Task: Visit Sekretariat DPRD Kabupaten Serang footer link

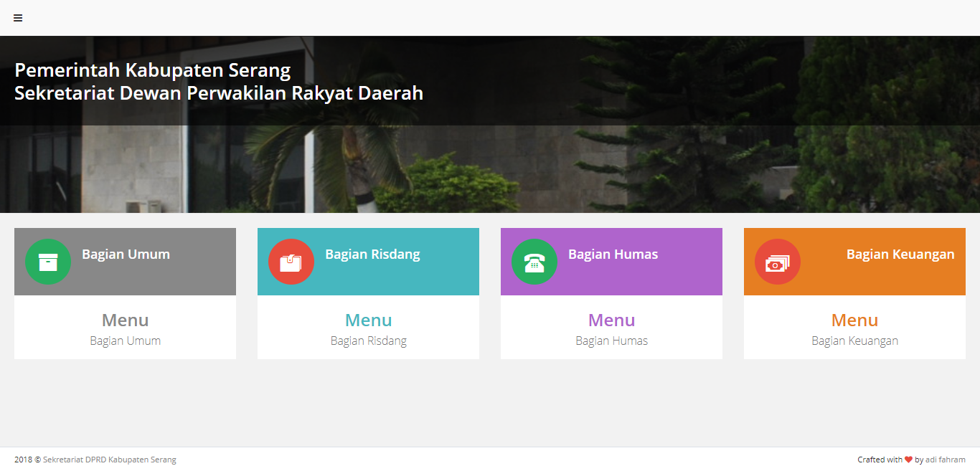Action: (x=109, y=460)
